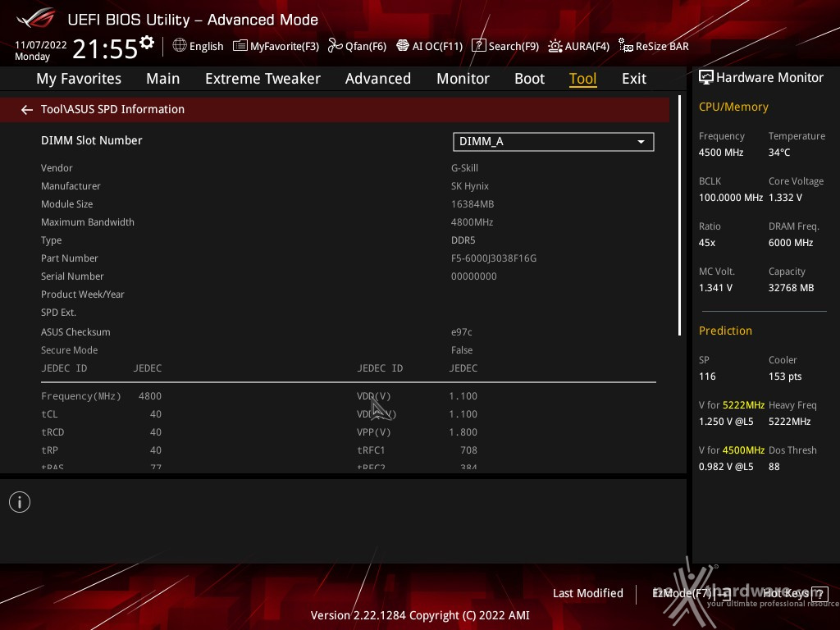Click CPU Frequency 4500 MHz value
The width and height of the screenshot is (840, 630).
point(720,153)
